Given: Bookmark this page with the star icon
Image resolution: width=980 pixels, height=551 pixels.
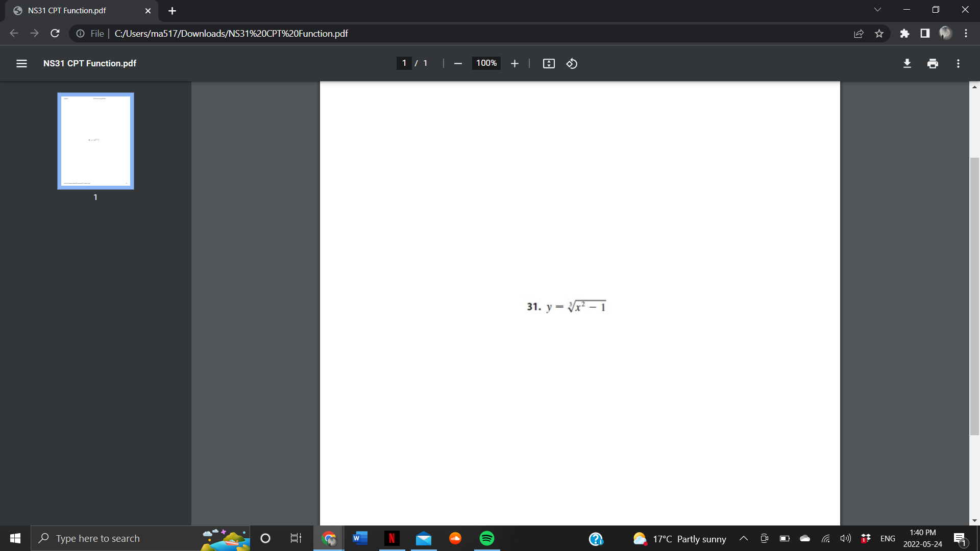Looking at the screenshot, I should [x=879, y=33].
